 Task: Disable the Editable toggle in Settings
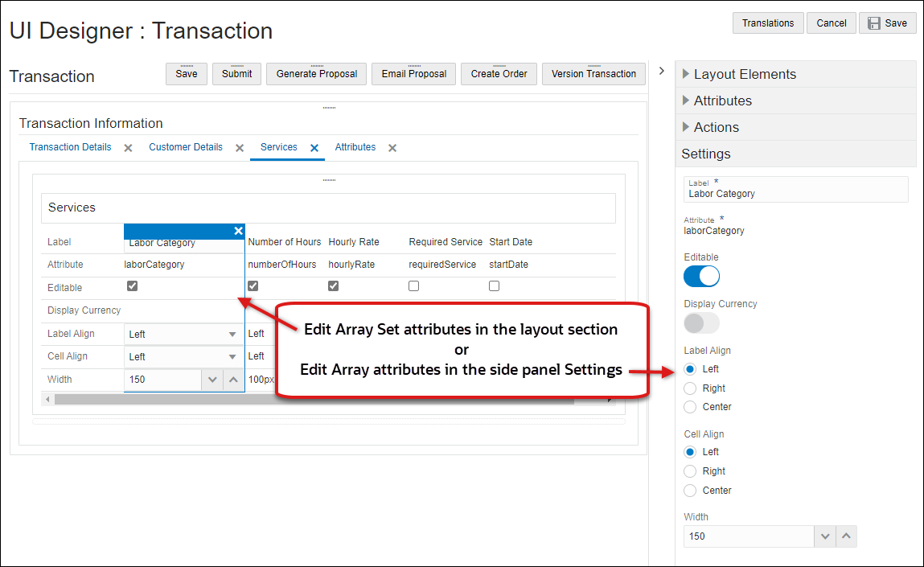(x=701, y=276)
